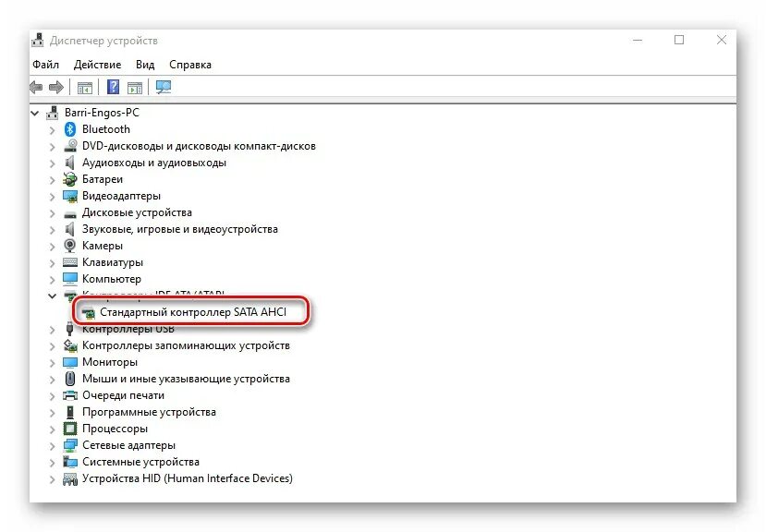This screenshot has width=766, height=532.
Task: Click the keyboard icon beside Клавиатуры
Action: tap(70, 262)
